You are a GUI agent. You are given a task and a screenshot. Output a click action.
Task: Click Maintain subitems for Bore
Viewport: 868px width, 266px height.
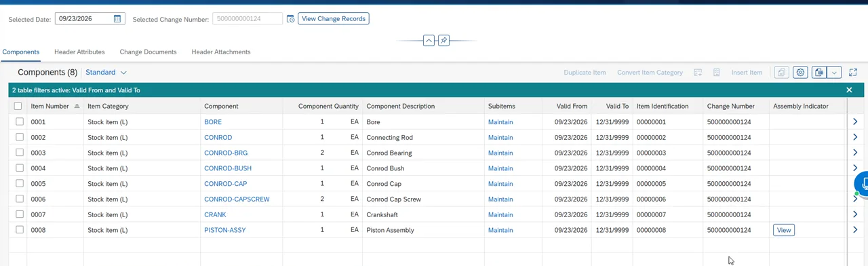coord(500,122)
